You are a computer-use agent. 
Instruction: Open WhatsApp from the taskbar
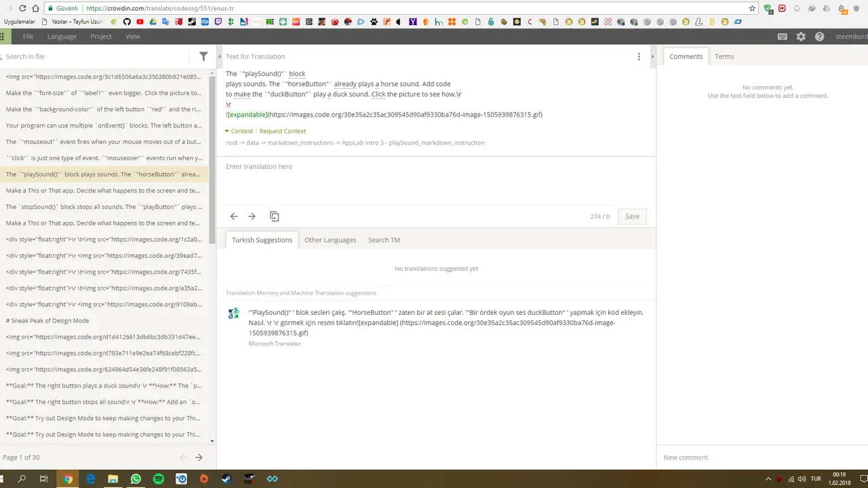point(136,478)
